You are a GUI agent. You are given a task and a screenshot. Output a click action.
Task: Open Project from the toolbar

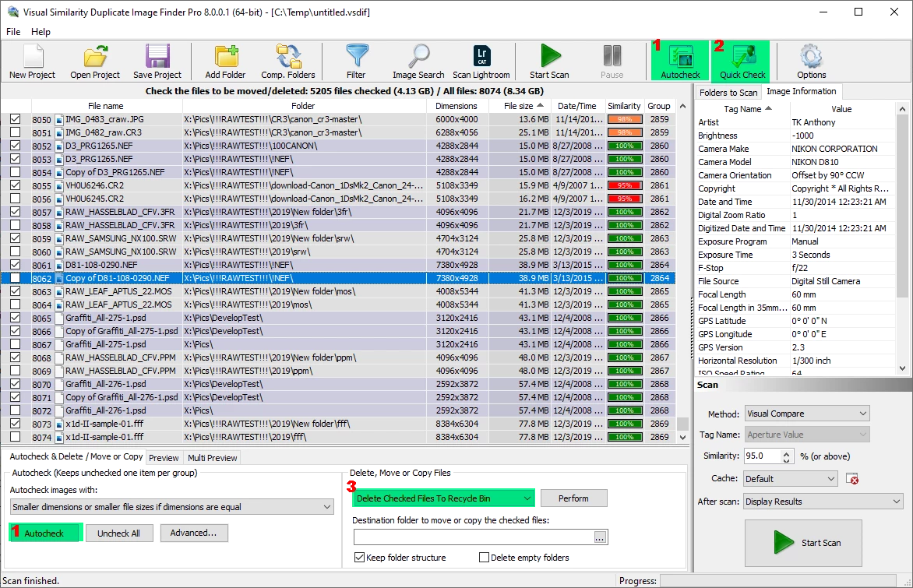(x=95, y=61)
